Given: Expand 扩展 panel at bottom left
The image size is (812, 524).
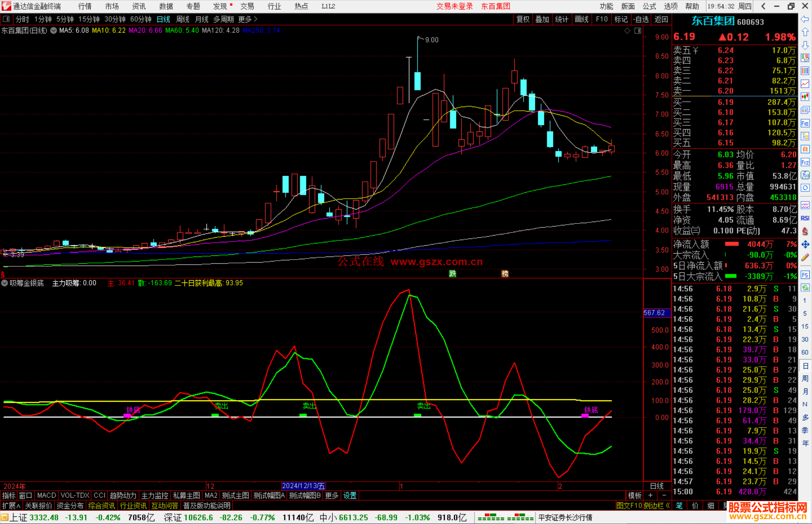Looking at the screenshot, I should (x=11, y=506).
